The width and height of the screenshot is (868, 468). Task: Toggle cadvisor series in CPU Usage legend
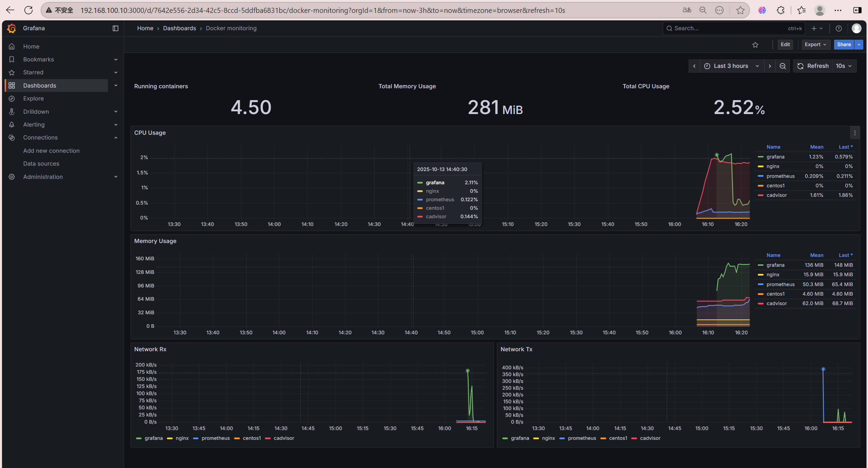(776, 195)
